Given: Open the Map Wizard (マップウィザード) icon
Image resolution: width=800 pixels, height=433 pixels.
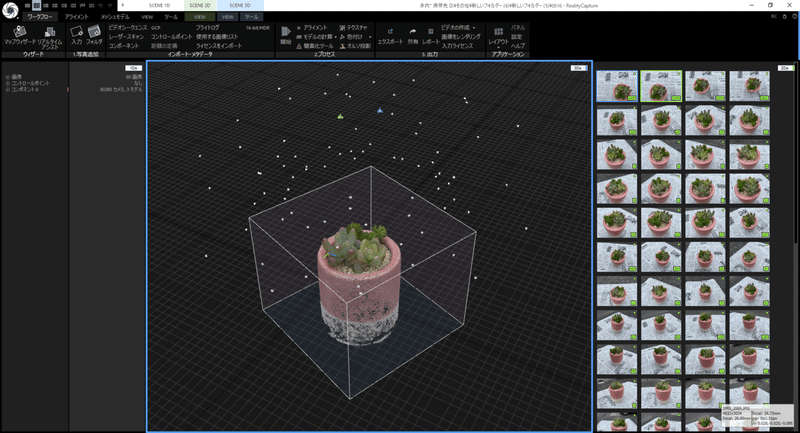Looking at the screenshot, I should [x=20, y=35].
